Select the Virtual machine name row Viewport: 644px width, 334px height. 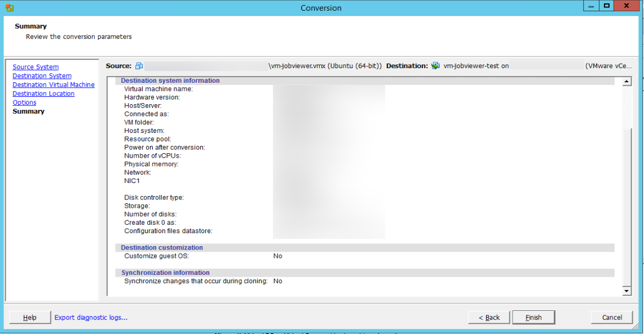[158, 89]
